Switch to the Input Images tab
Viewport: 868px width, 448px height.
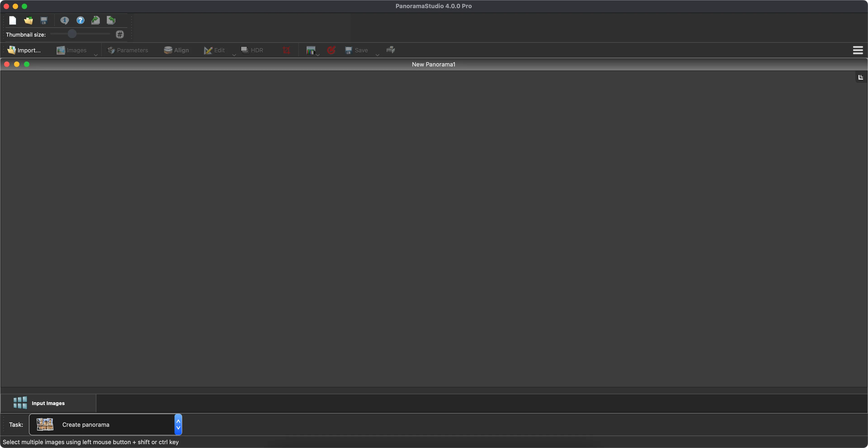[48, 403]
